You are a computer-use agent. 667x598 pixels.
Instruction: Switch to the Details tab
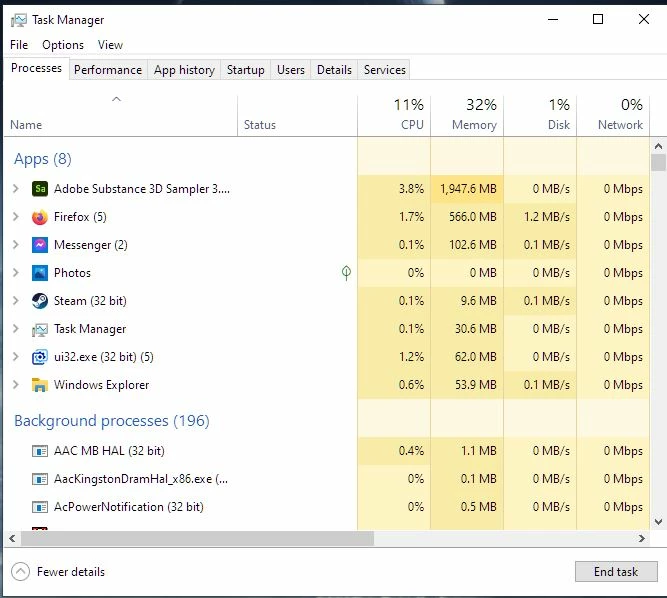[x=334, y=70]
